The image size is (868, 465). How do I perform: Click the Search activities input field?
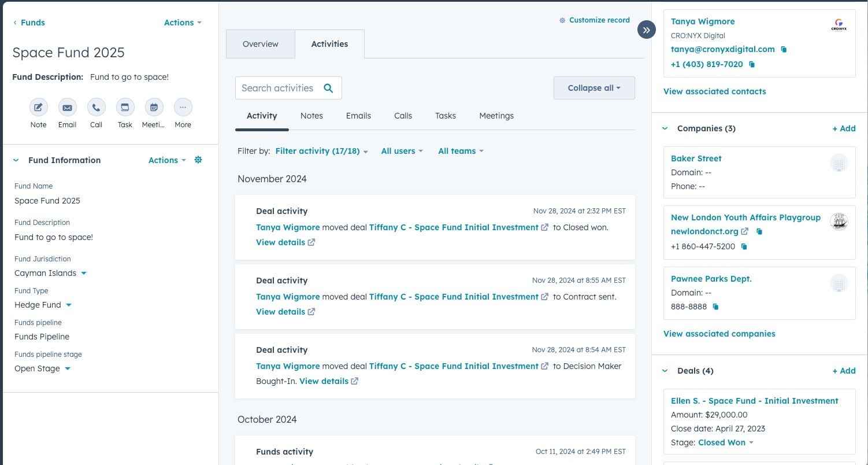278,88
